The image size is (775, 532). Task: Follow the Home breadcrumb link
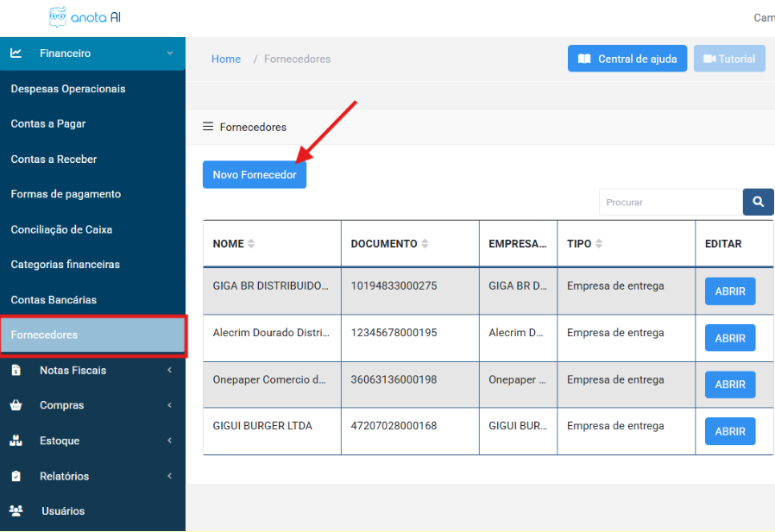coord(226,59)
